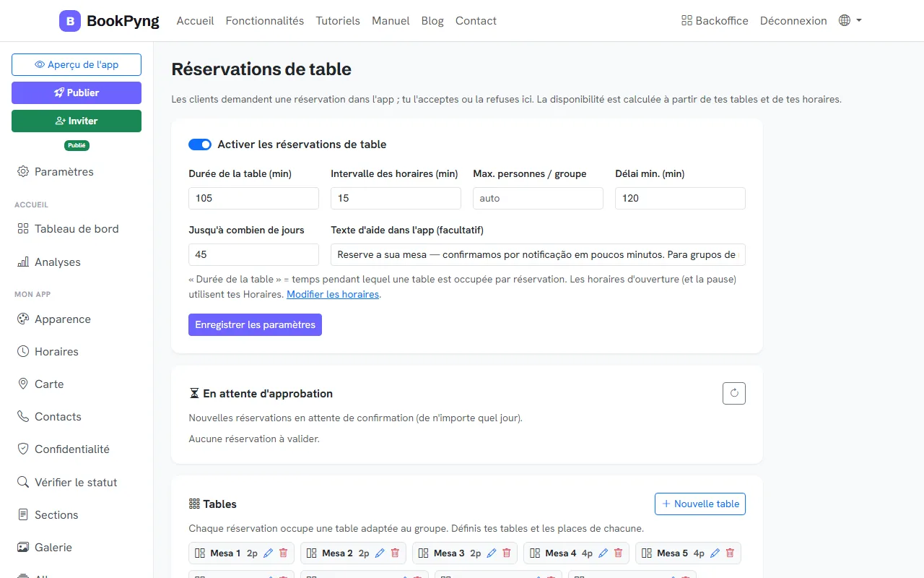Click the Publié status badge
This screenshot has height=578, width=924.
[77, 145]
